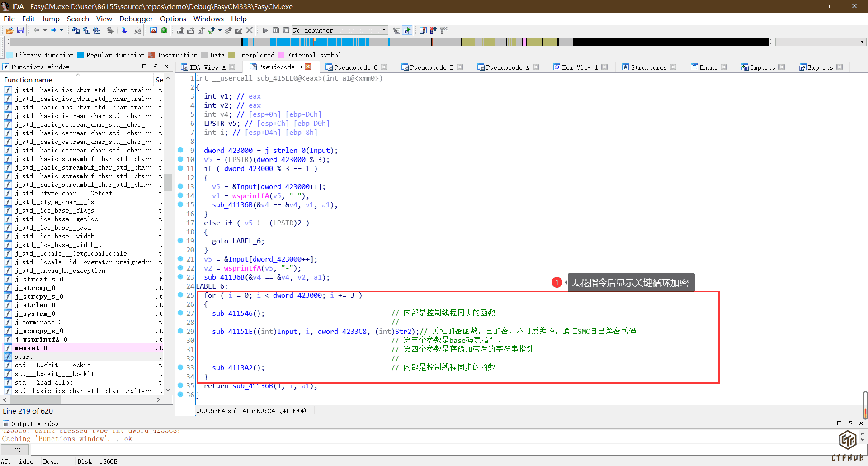Click the stop process square icon

(286, 30)
